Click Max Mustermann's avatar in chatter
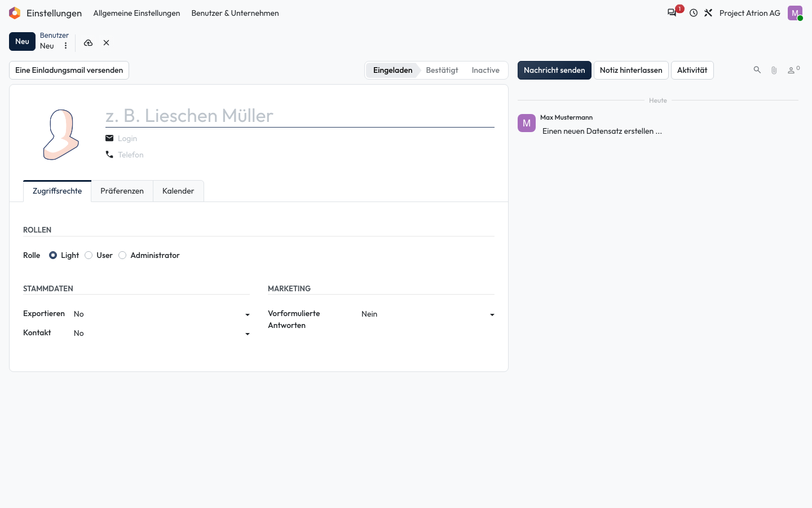 527,123
